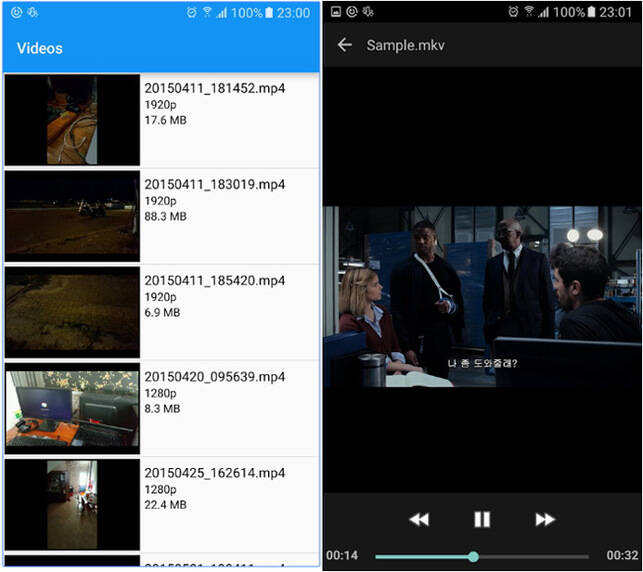Select file name 20150425_162614.mp4
643x572 pixels.
pyautogui.click(x=214, y=473)
